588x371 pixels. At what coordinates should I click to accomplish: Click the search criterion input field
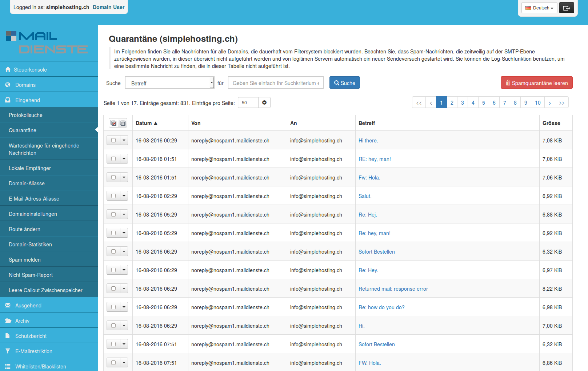(275, 83)
